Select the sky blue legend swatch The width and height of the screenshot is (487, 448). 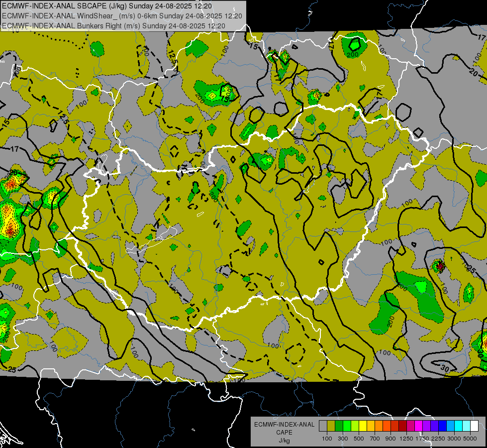(451, 426)
